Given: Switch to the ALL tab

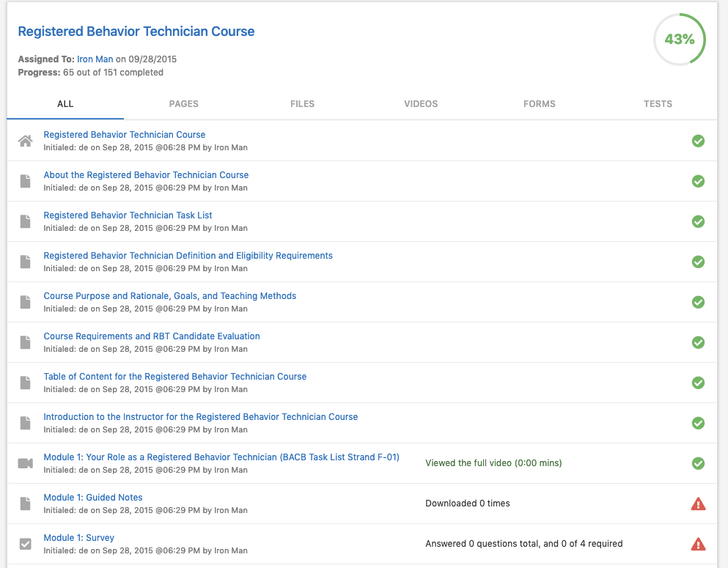Looking at the screenshot, I should coord(65,104).
